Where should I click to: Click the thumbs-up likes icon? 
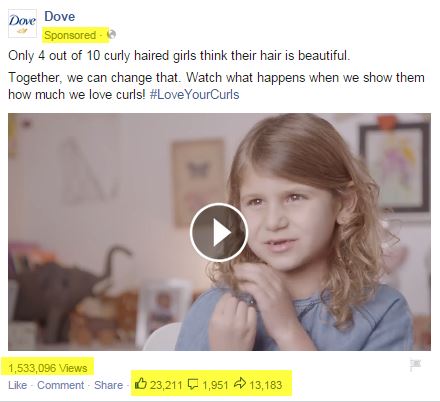click(140, 384)
